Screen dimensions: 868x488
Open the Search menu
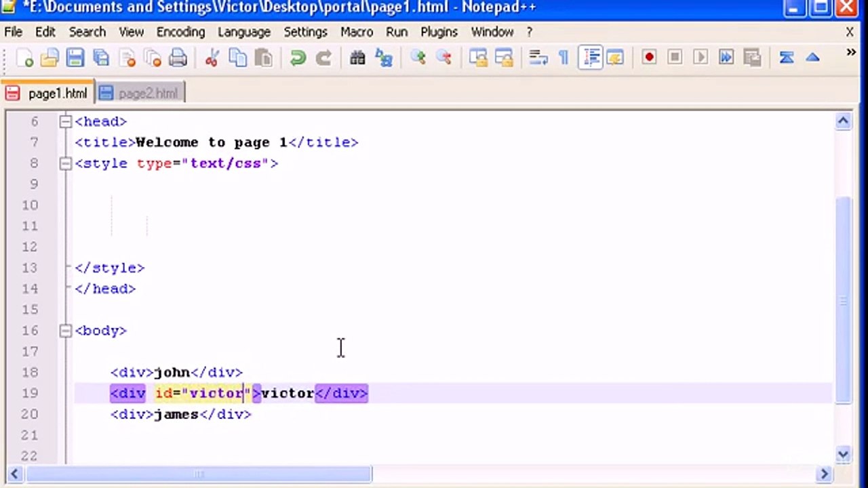tap(87, 32)
